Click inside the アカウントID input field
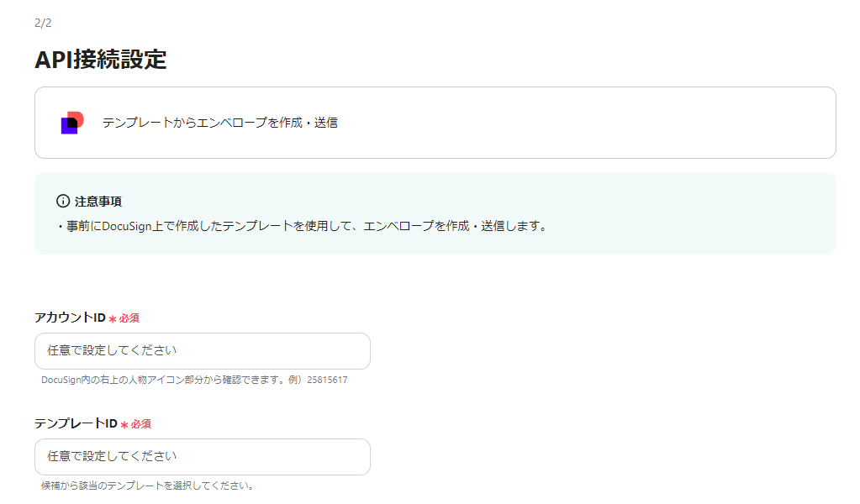 [x=202, y=350]
